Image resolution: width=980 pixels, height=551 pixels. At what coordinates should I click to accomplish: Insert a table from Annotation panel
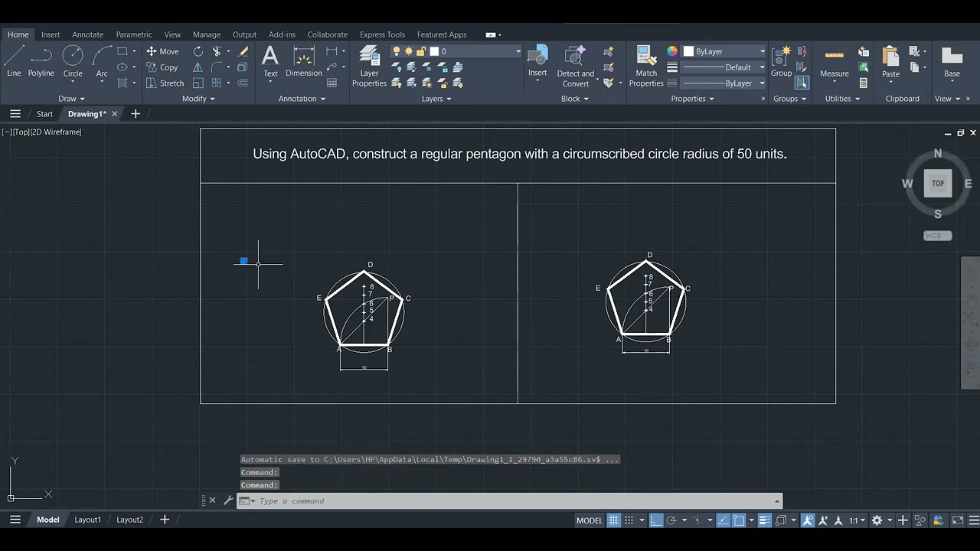pos(332,83)
